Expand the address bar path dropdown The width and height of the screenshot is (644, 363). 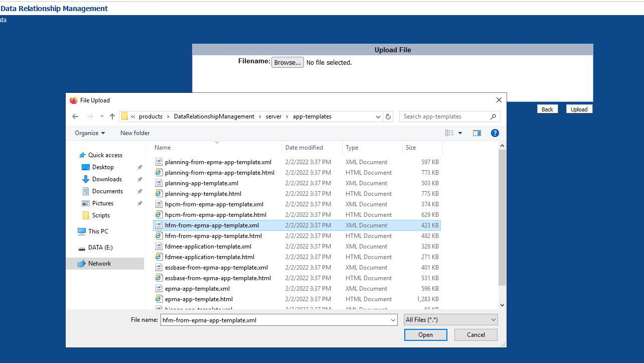point(378,116)
